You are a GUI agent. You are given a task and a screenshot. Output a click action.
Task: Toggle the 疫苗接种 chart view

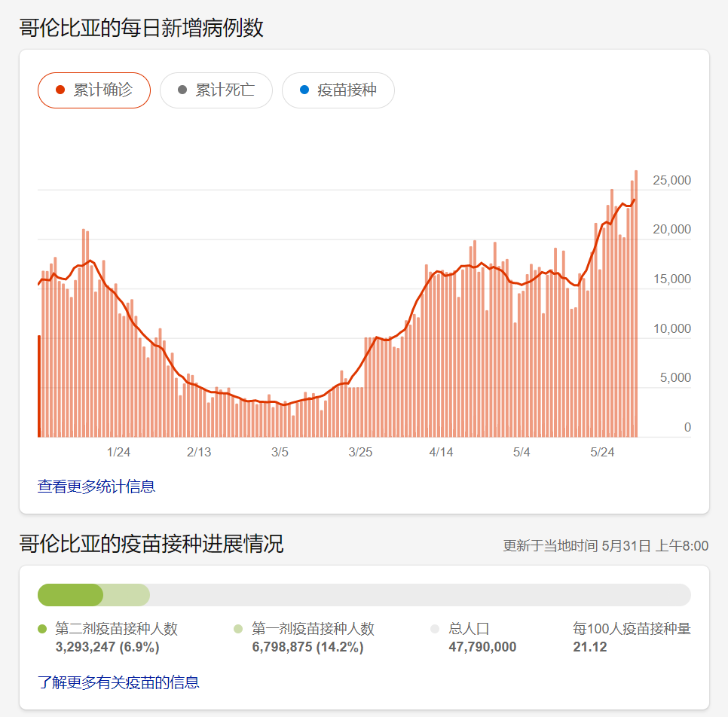click(x=338, y=90)
